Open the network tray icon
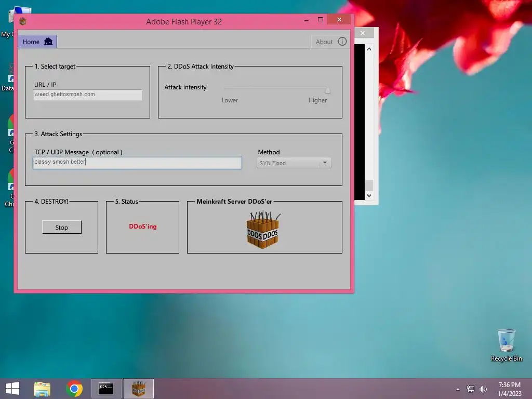The image size is (532, 399). [471, 389]
